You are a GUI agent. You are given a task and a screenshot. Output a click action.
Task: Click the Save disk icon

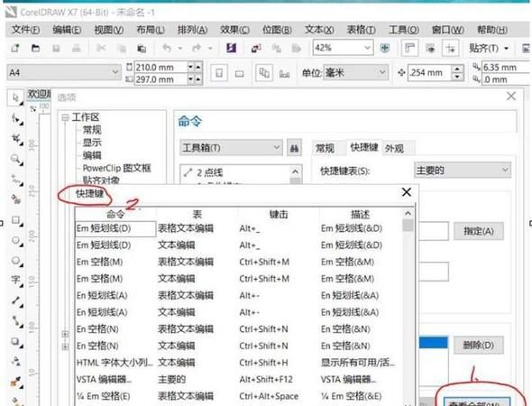click(56, 48)
